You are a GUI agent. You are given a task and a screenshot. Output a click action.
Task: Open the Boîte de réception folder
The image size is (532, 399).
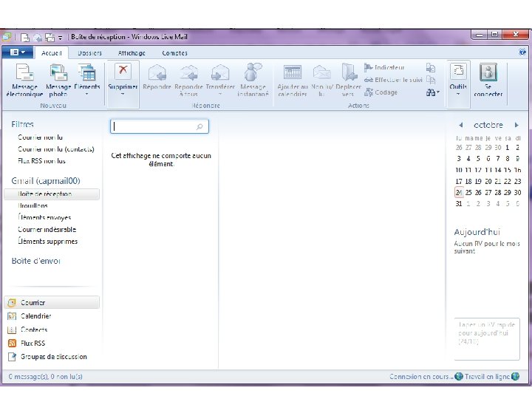tap(52, 194)
